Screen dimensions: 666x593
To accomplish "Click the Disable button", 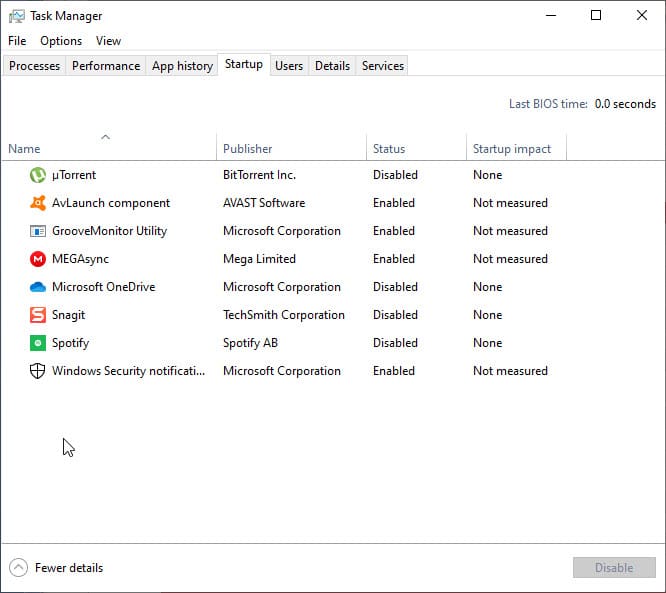I will (614, 568).
